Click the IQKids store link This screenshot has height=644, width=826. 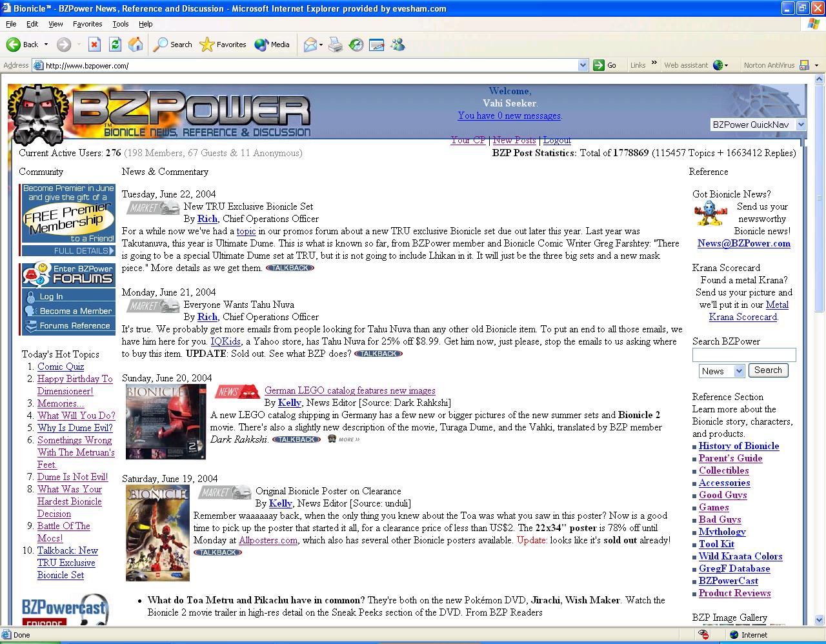coord(225,341)
